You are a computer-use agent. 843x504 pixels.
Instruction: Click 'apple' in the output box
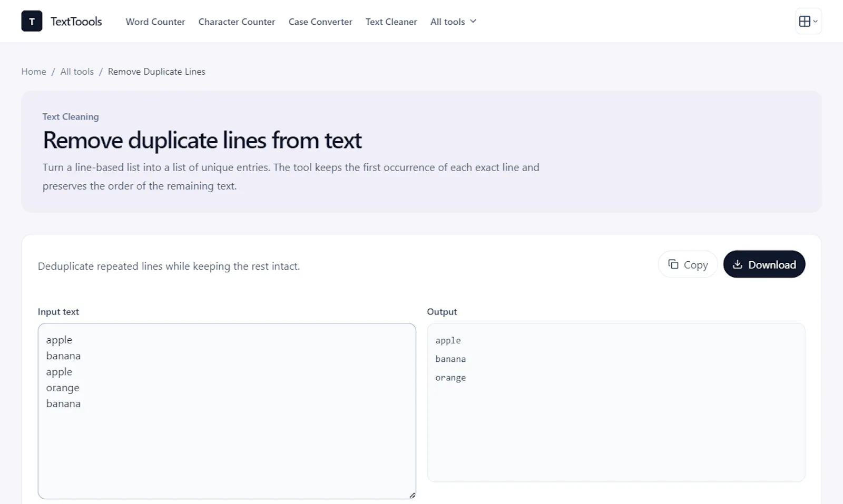point(448,341)
